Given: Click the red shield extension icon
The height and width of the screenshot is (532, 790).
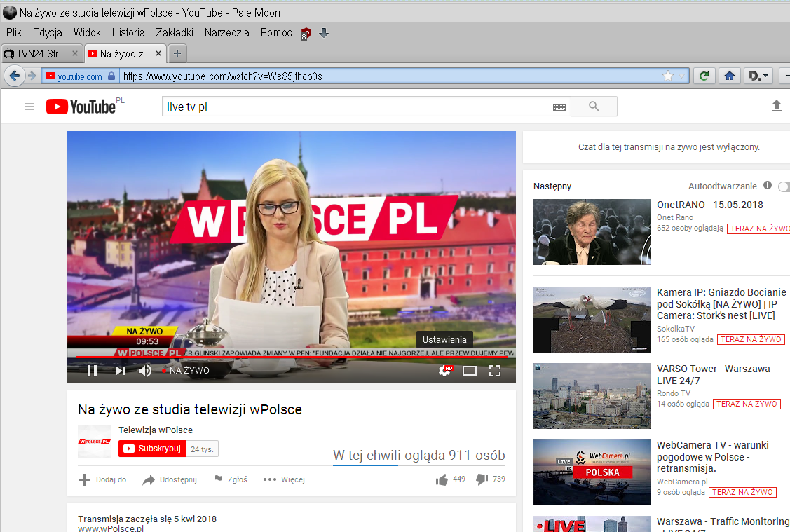Looking at the screenshot, I should [x=306, y=34].
